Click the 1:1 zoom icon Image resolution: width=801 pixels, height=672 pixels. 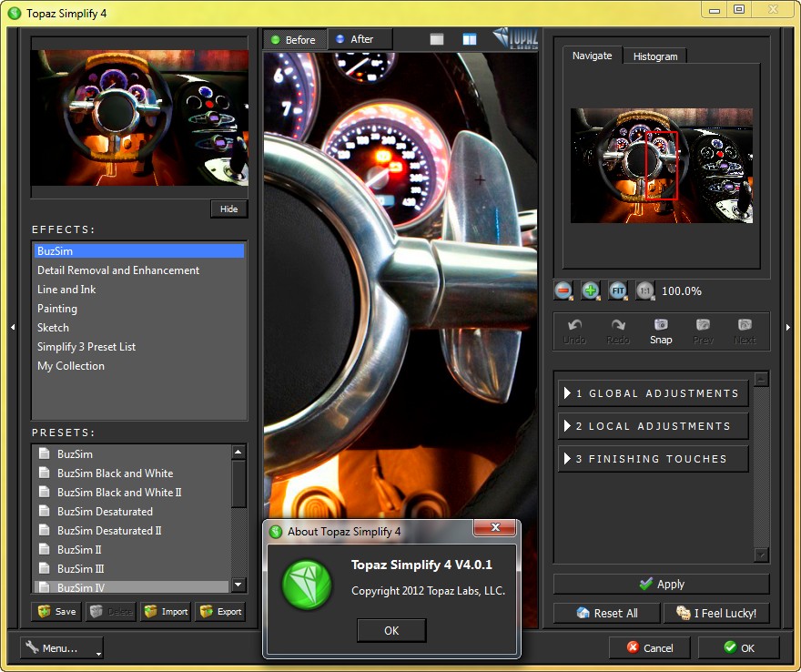(x=644, y=290)
